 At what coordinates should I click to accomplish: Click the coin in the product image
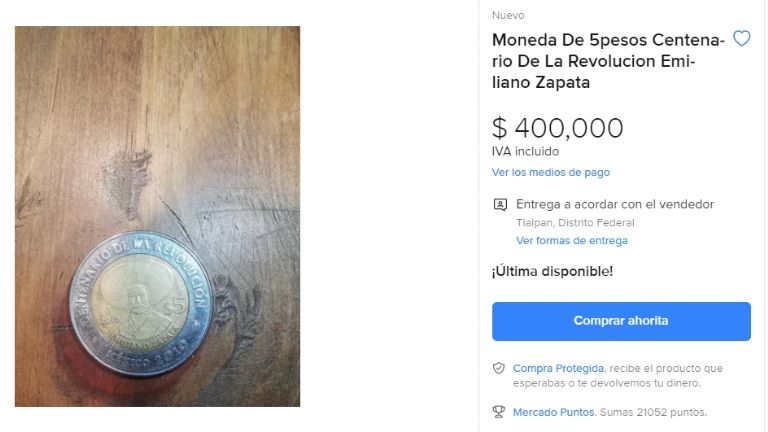click(x=141, y=304)
